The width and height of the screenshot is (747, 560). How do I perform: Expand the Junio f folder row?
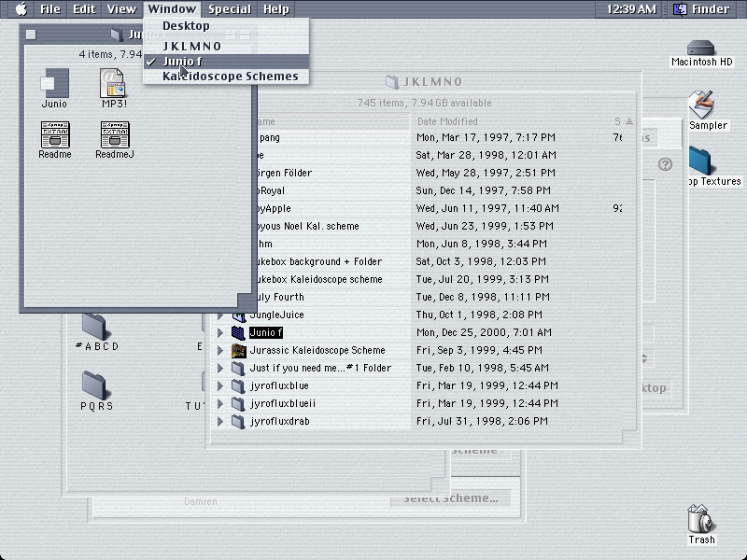click(220, 332)
